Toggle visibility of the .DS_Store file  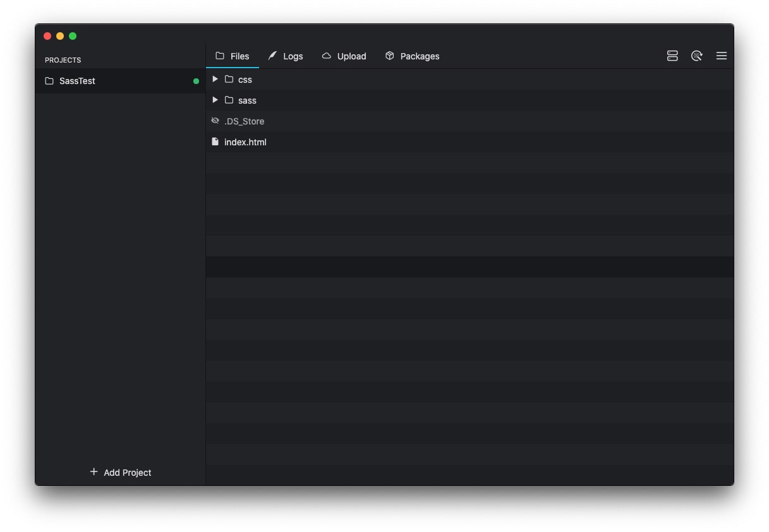[215, 120]
